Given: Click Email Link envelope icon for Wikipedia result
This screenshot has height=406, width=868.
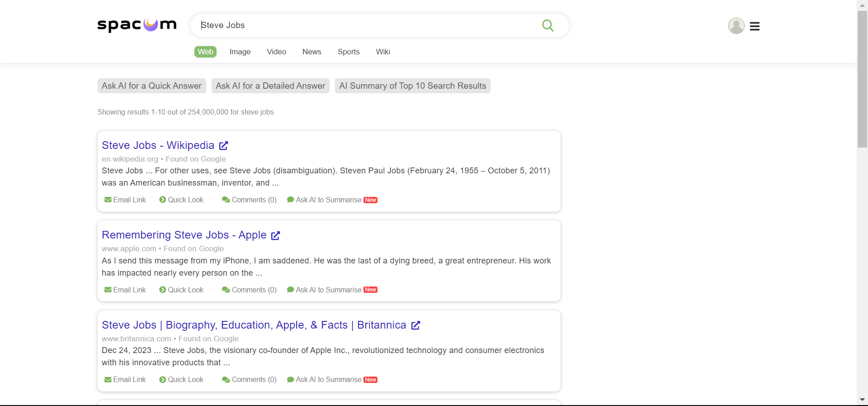Looking at the screenshot, I should coord(108,200).
